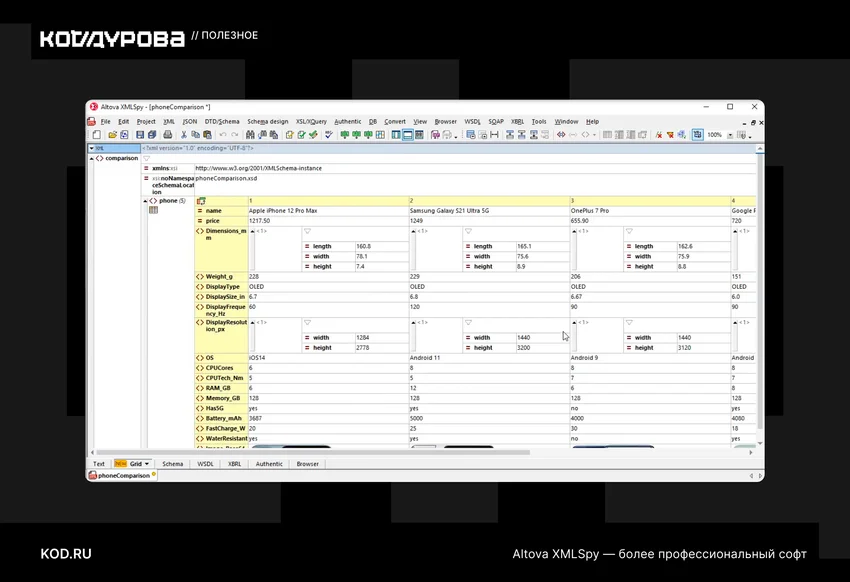The image size is (850, 582).
Task: Click the Paste clipboard icon
Action: pyautogui.click(x=207, y=135)
